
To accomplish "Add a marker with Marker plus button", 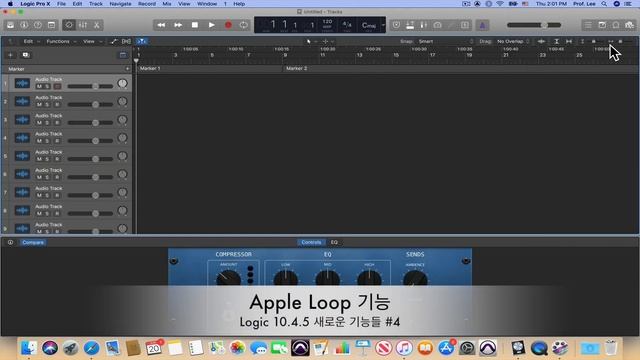I will pos(127,69).
